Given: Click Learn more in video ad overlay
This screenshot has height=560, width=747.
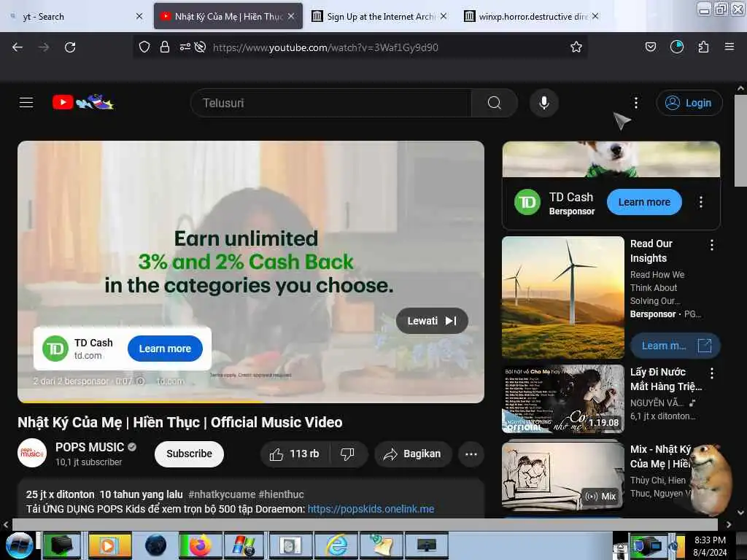Looking at the screenshot, I should point(165,349).
